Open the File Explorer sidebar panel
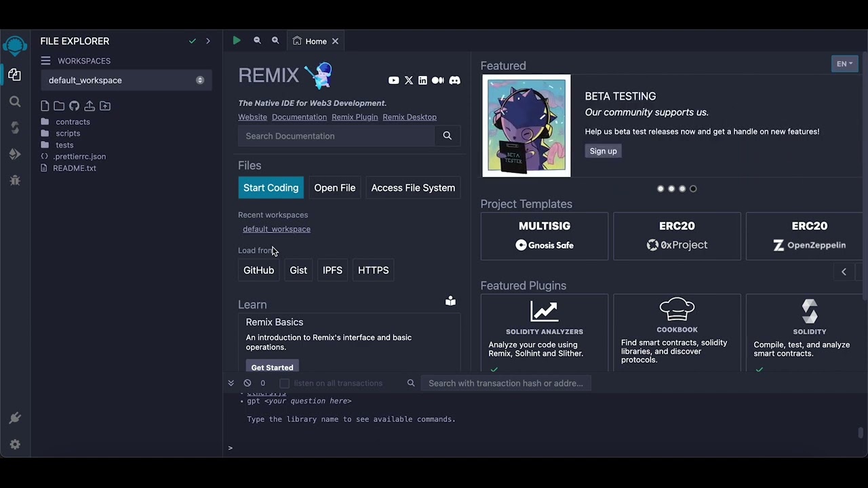 (15, 75)
